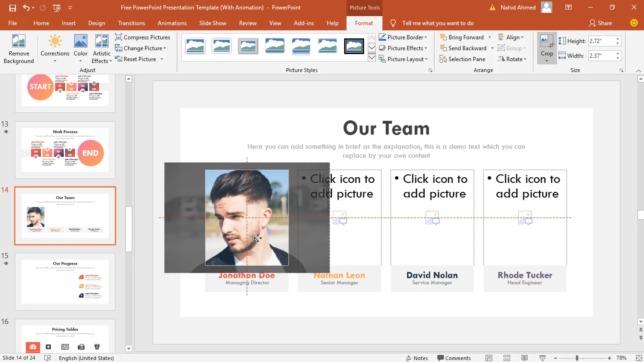The image size is (644, 362).
Task: Apply the third picture style with gray frame
Action: coord(248,46)
